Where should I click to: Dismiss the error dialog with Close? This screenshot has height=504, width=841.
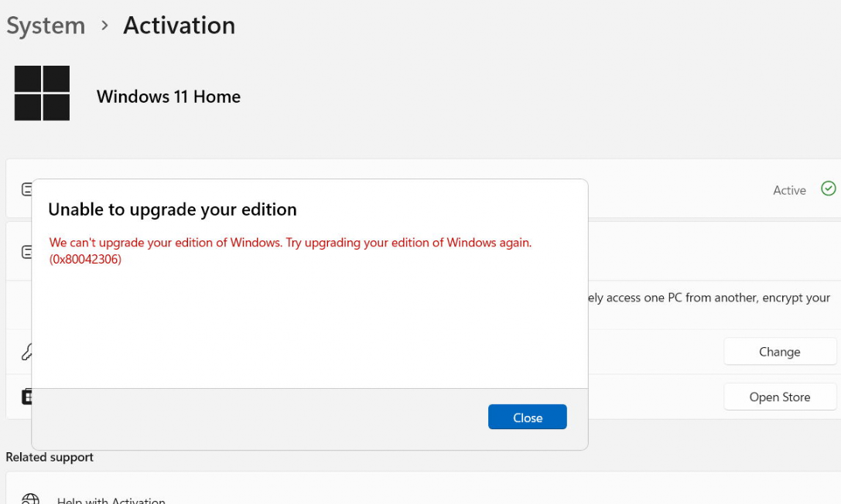click(527, 417)
